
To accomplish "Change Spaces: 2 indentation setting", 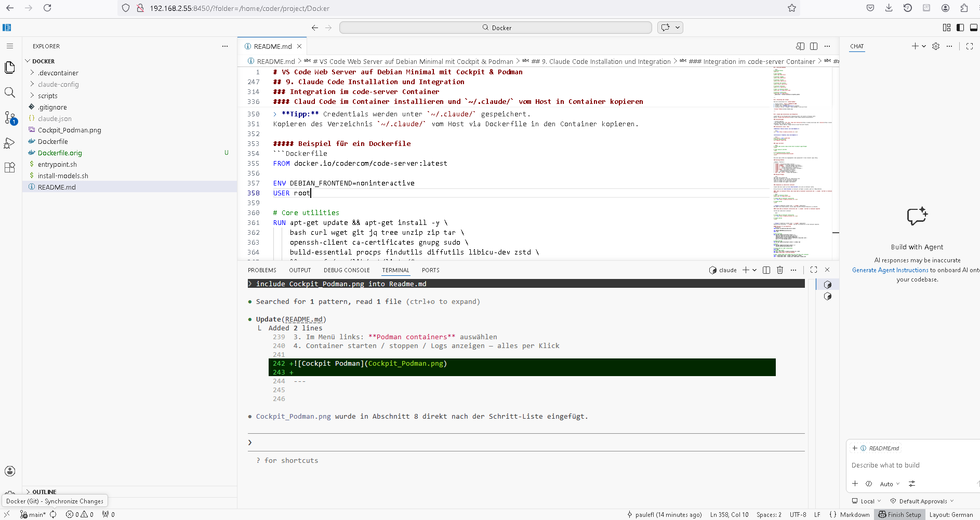I will (x=769, y=515).
